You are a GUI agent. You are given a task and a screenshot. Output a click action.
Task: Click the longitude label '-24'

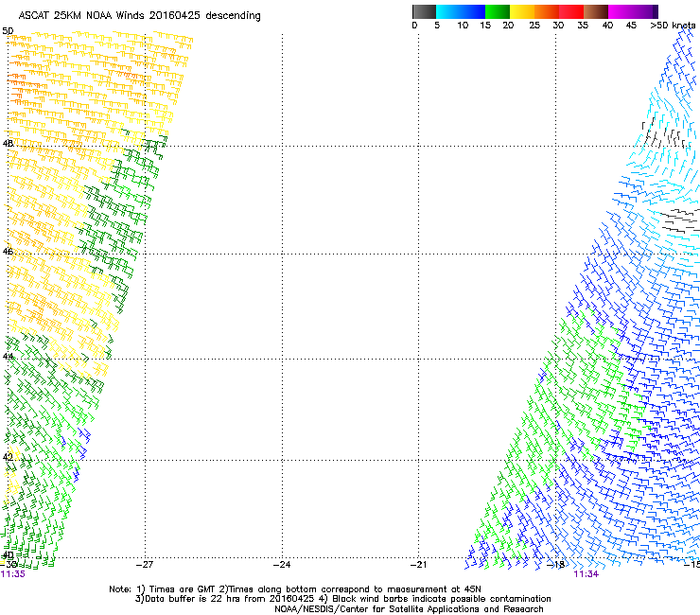282,565
